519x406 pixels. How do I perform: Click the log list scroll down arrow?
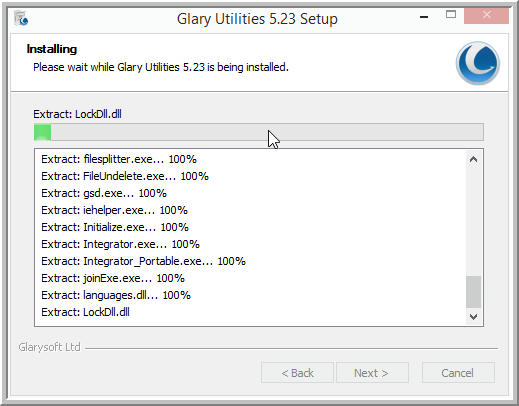473,316
